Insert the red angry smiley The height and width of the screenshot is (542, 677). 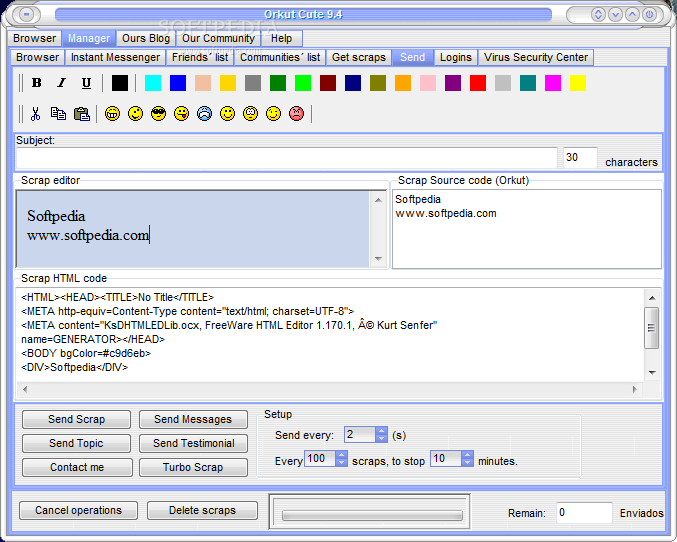click(x=296, y=114)
